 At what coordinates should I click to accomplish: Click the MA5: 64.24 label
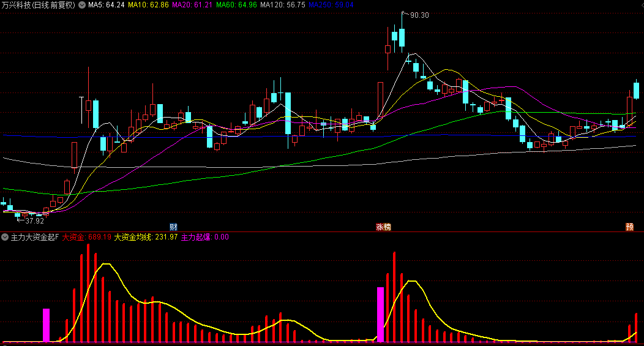pyautogui.click(x=107, y=5)
